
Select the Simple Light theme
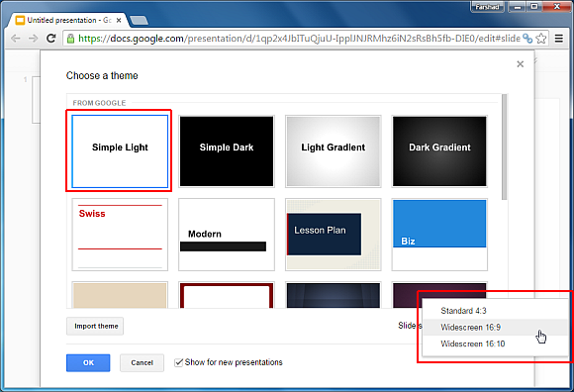(120, 151)
